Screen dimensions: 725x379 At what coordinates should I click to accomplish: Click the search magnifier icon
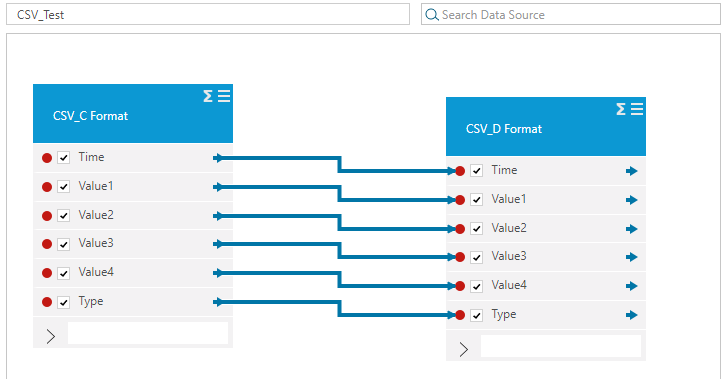(x=432, y=15)
